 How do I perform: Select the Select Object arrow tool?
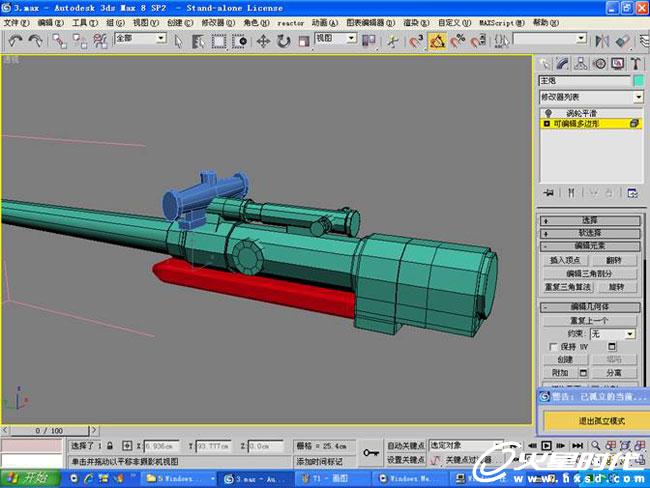[x=178, y=41]
